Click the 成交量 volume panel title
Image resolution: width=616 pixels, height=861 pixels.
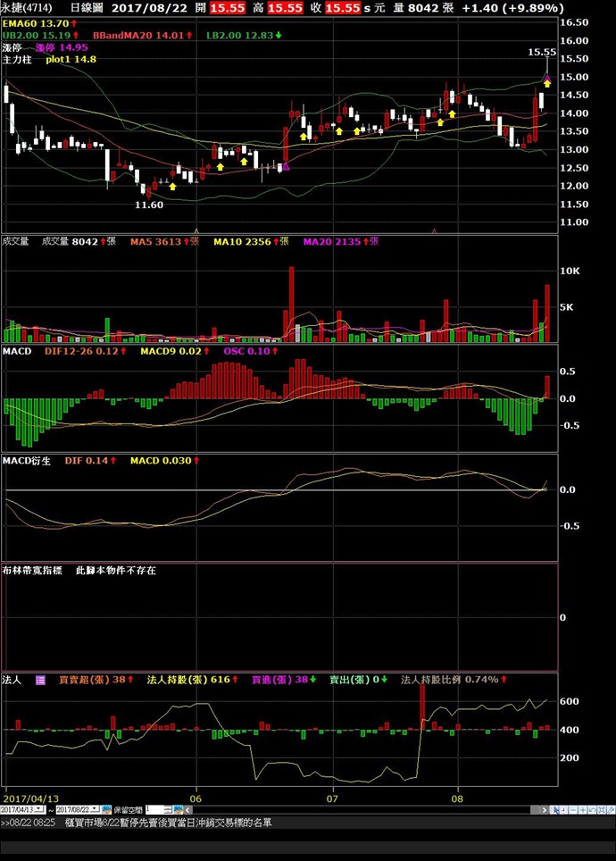click(x=15, y=242)
